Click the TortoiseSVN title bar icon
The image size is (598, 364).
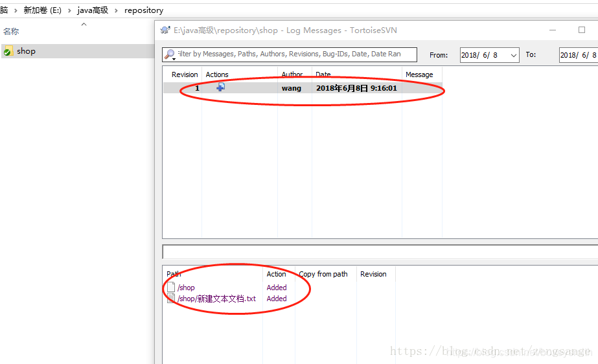(165, 30)
